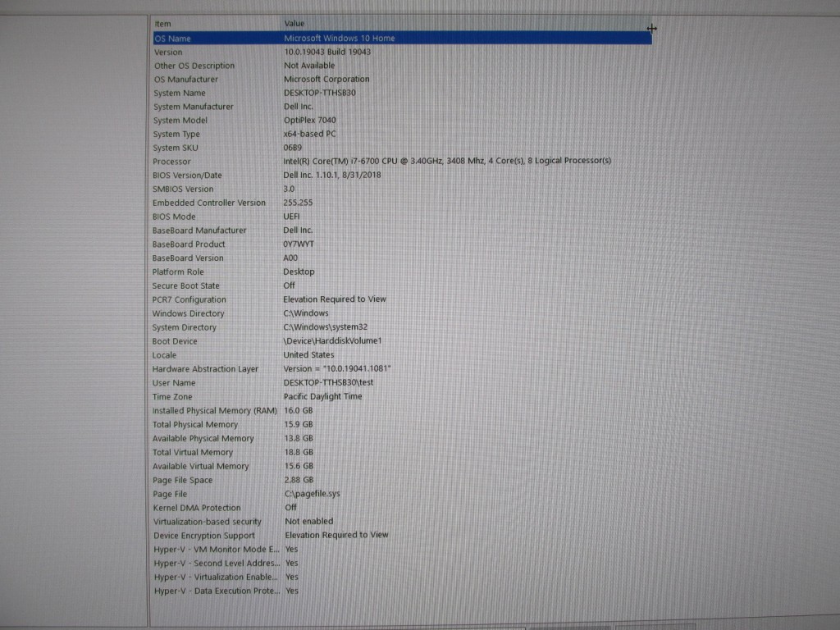Image resolution: width=840 pixels, height=630 pixels.
Task: Click the Microsoft Windows 10 Home value
Action: coord(339,38)
